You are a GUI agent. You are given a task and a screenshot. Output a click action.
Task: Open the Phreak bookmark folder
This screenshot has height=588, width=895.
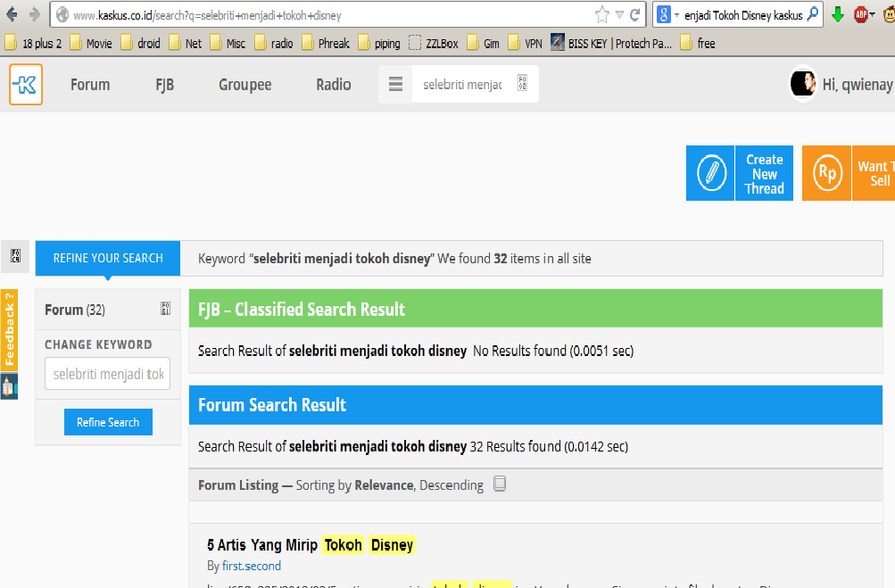[x=326, y=44]
